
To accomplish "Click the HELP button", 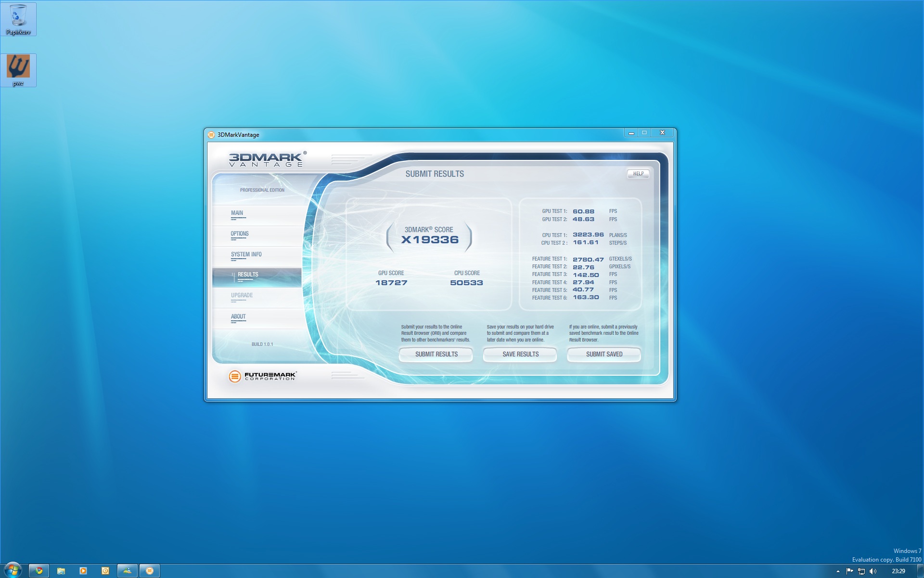I will (x=638, y=174).
